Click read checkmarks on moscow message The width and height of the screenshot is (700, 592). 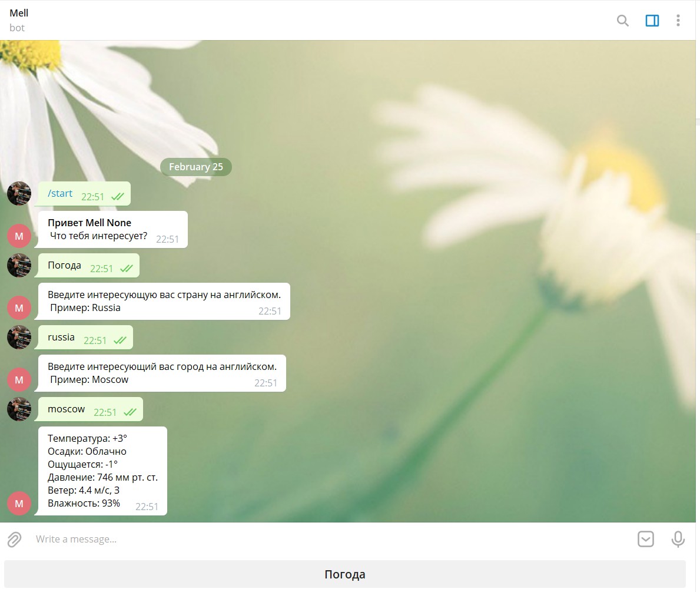(x=130, y=412)
